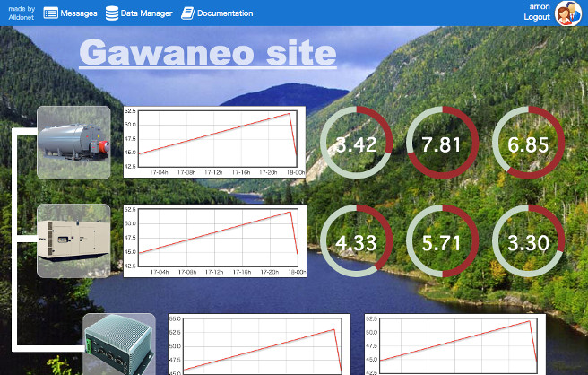
Task: Select the industrial computer box image
Action: 119,344
